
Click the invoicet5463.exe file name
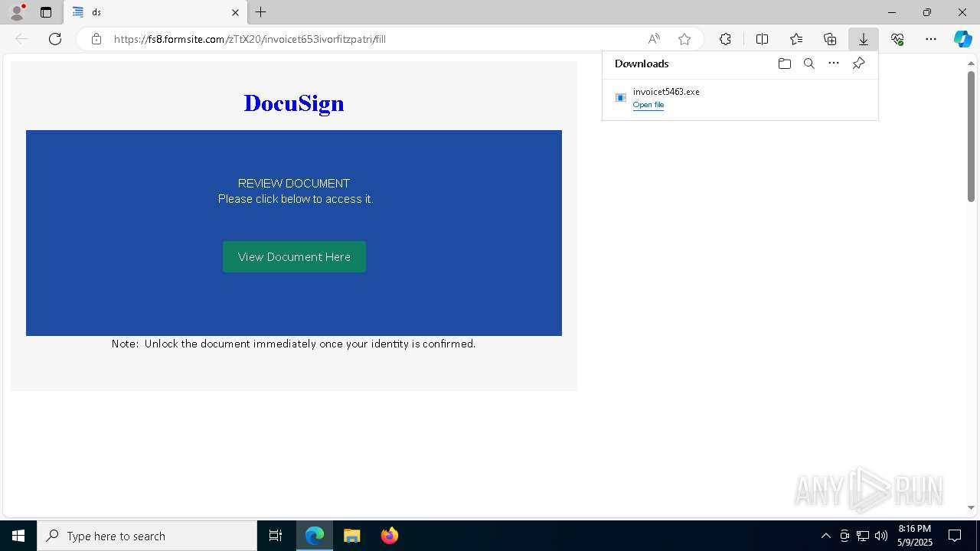[666, 91]
